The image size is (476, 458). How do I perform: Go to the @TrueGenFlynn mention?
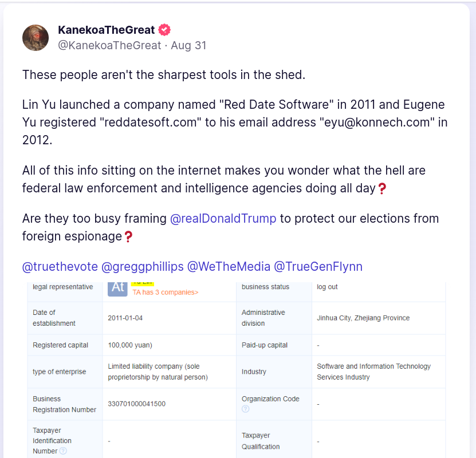click(318, 267)
